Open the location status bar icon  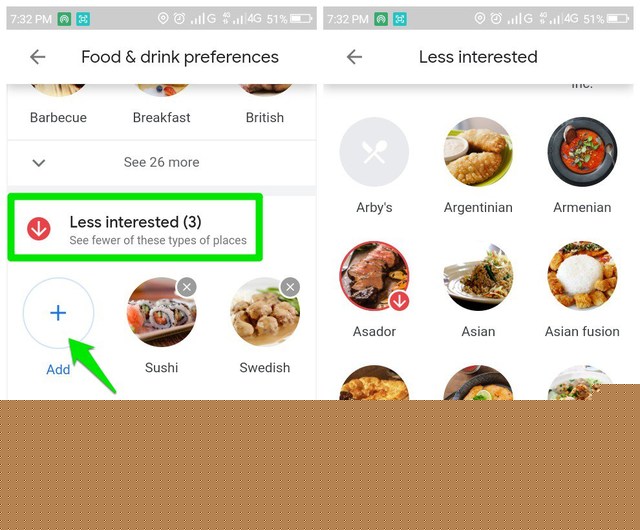coord(163,18)
